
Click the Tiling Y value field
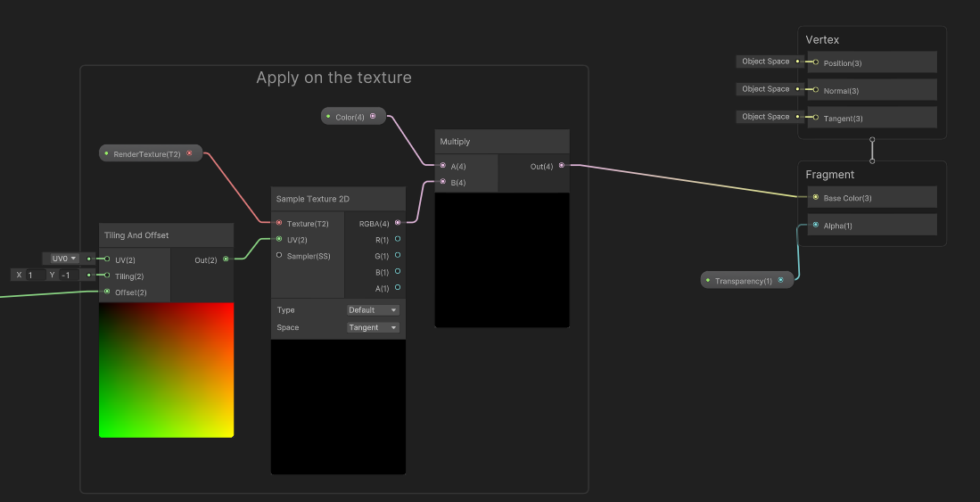pos(70,276)
